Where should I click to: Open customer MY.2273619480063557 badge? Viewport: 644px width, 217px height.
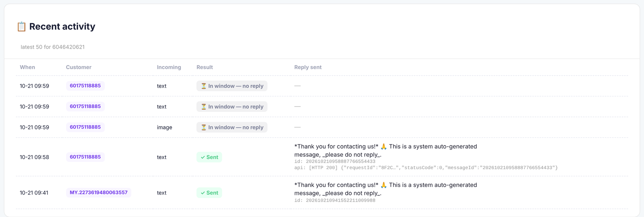click(99, 192)
